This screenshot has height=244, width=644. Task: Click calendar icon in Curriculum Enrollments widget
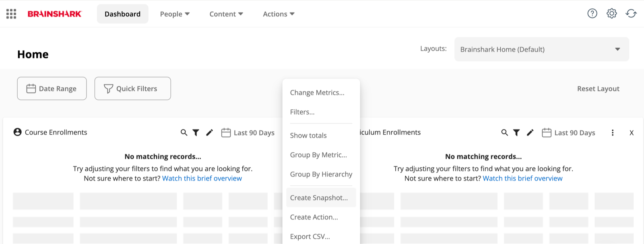547,132
